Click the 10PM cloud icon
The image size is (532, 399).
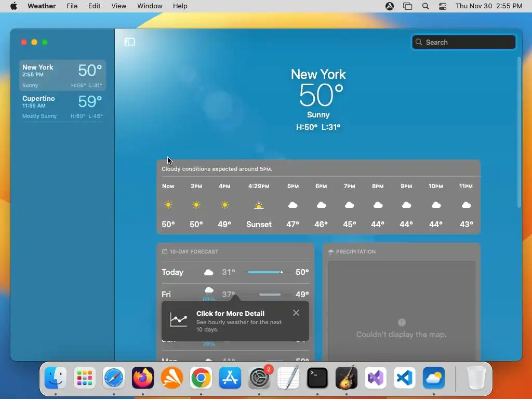pyautogui.click(x=436, y=205)
